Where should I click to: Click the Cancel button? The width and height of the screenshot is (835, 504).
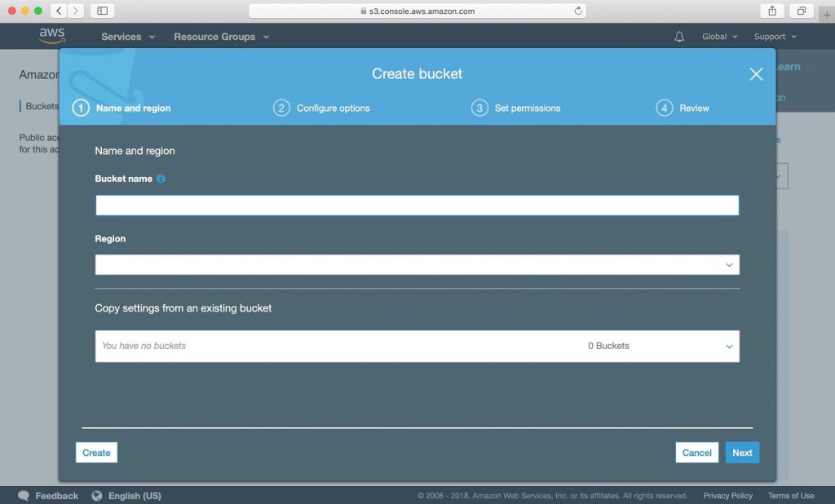[x=696, y=453]
